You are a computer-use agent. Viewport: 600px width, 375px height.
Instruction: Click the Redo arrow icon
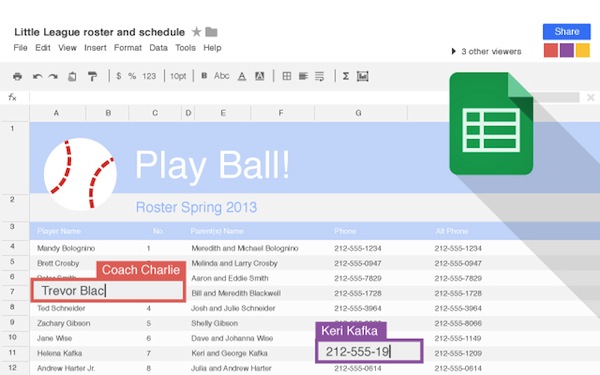[53, 77]
